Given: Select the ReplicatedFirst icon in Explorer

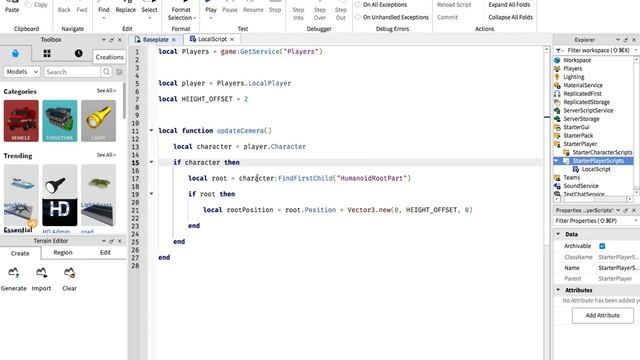Looking at the screenshot, I should 557,93.
